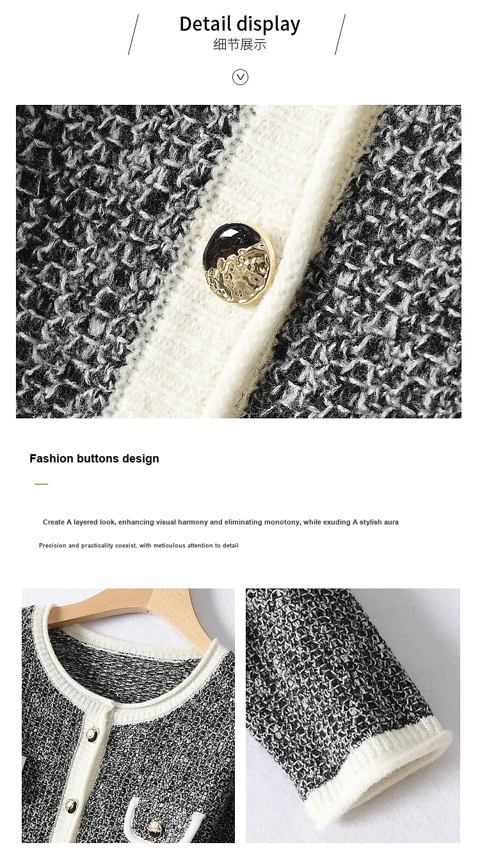Click the Chinese subtitle 细节展示
Viewport: 480px width, 868px height.
pos(240,45)
